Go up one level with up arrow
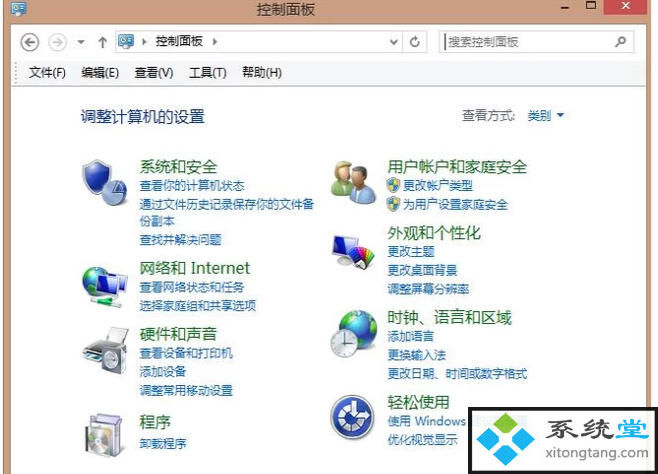658x474 pixels. (102, 42)
